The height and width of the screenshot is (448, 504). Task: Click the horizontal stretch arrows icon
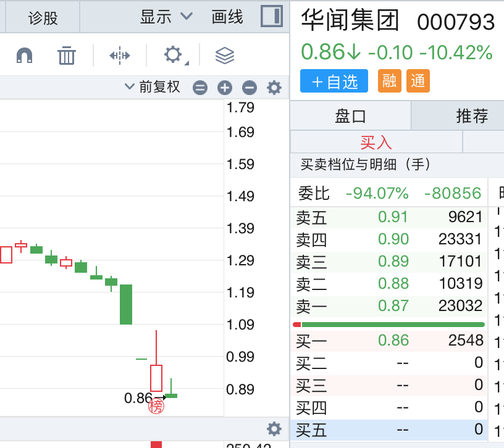click(x=119, y=56)
